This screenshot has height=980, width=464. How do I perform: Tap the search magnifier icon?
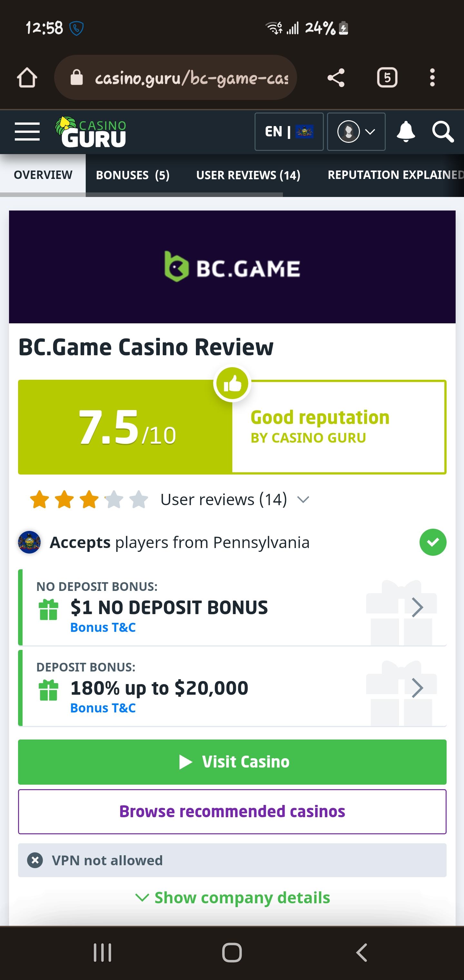coord(442,132)
